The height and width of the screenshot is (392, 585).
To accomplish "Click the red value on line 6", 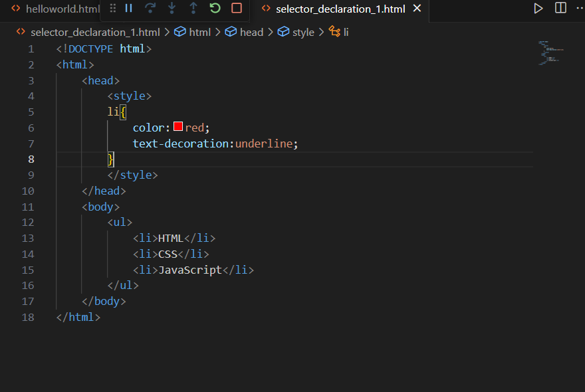I will (195, 128).
